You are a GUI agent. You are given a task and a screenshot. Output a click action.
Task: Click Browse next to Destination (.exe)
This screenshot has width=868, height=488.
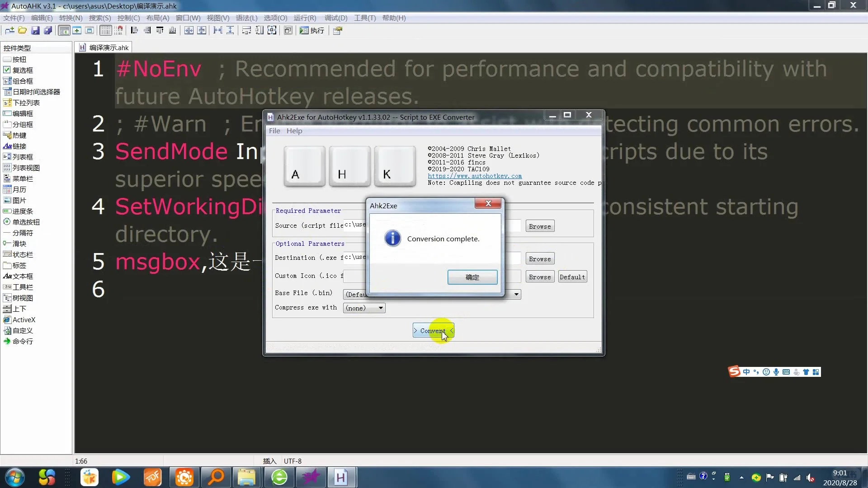coord(540,258)
